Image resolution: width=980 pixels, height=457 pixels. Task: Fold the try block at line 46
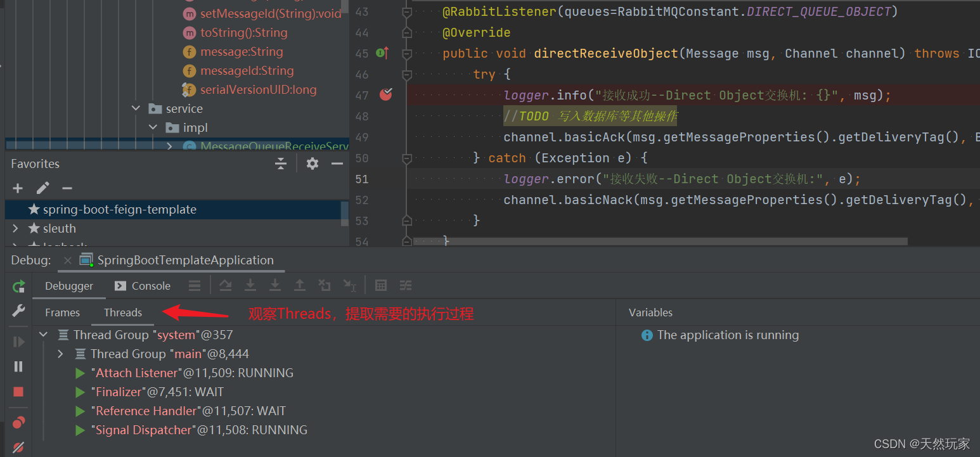click(x=407, y=74)
